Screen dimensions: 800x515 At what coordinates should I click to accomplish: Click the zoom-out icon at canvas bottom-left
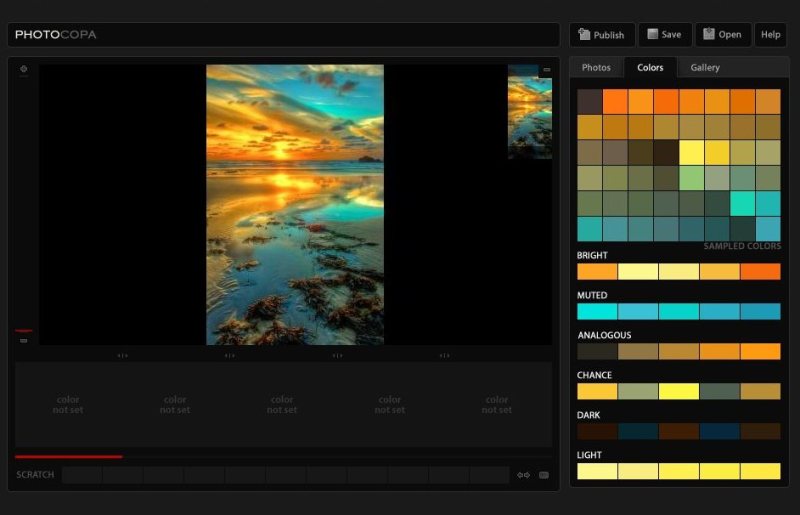[24, 340]
